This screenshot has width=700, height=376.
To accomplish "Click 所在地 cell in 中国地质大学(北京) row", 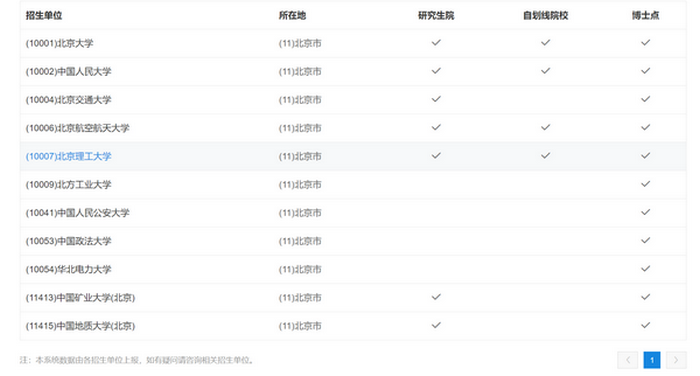I will pyautogui.click(x=300, y=326).
